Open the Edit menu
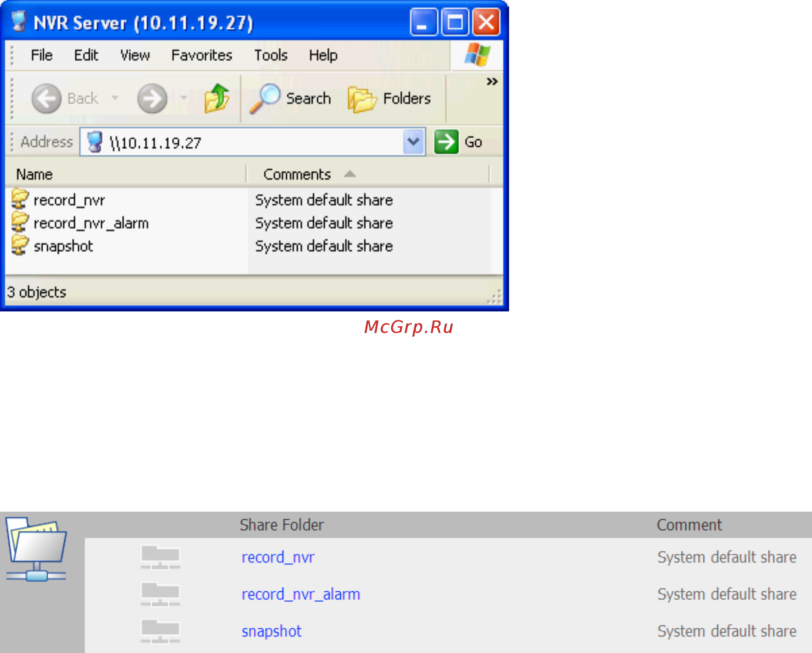 point(86,55)
